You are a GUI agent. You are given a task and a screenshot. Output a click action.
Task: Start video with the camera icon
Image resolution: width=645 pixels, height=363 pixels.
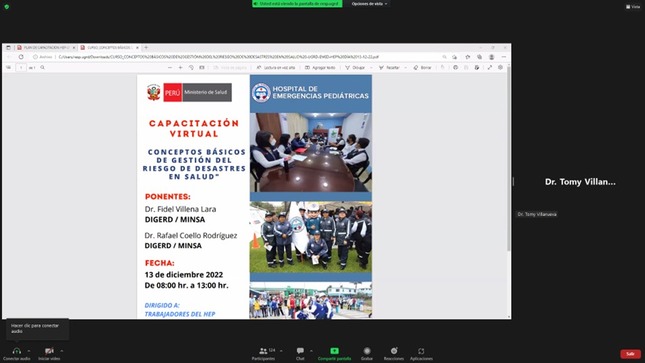click(x=49, y=351)
